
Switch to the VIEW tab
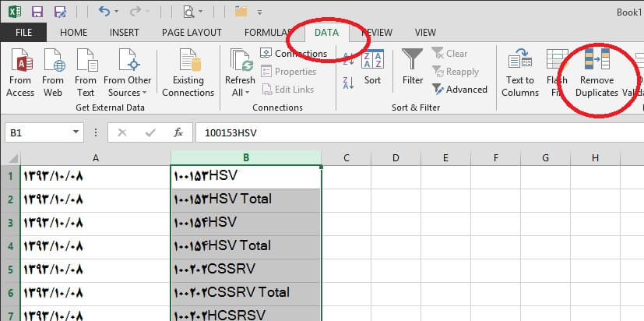(x=425, y=33)
